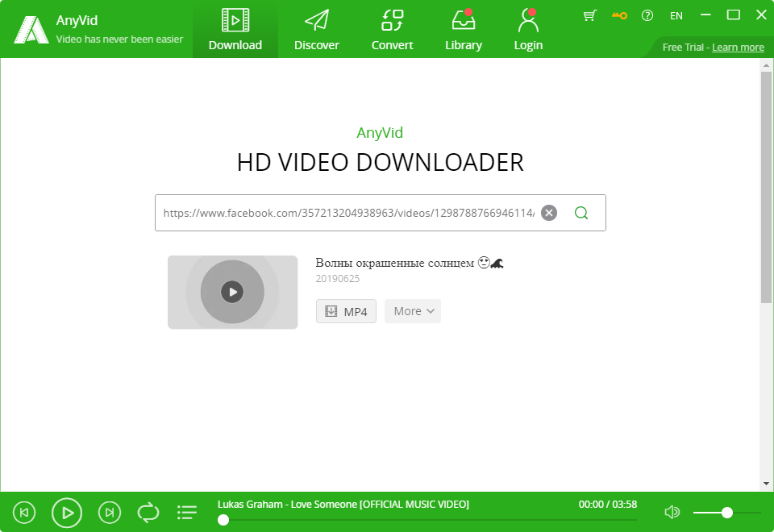Click the scrollbar up arrow
774x532 pixels.
(766, 65)
